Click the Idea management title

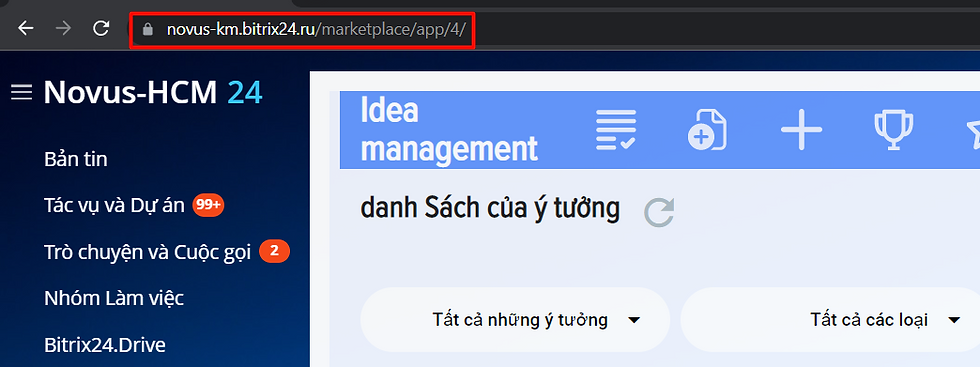click(449, 130)
